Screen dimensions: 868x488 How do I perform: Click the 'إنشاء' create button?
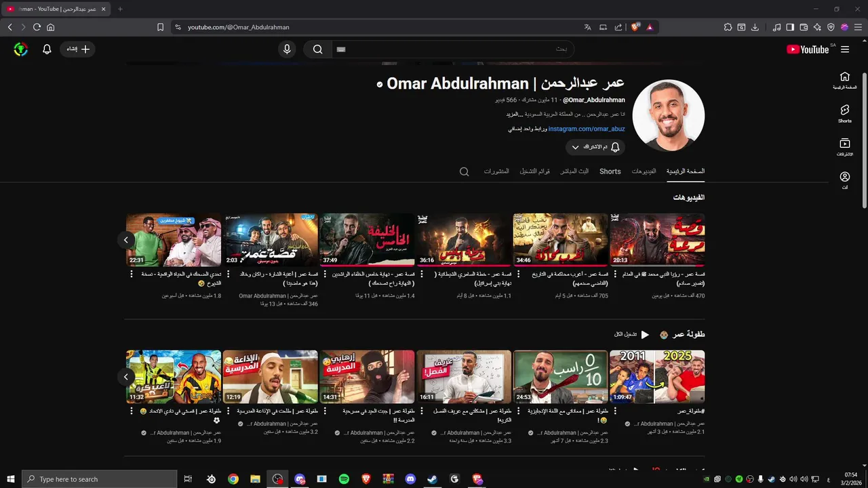tap(77, 49)
